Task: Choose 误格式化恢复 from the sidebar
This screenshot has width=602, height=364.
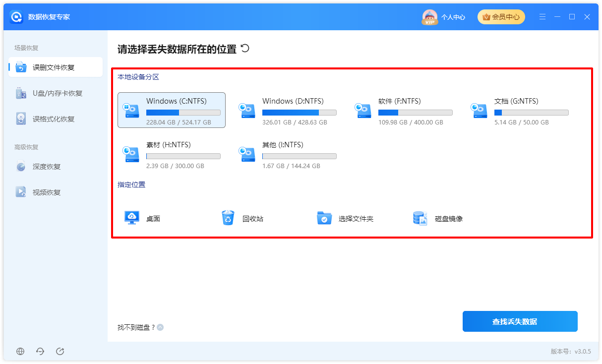Action: coord(56,119)
